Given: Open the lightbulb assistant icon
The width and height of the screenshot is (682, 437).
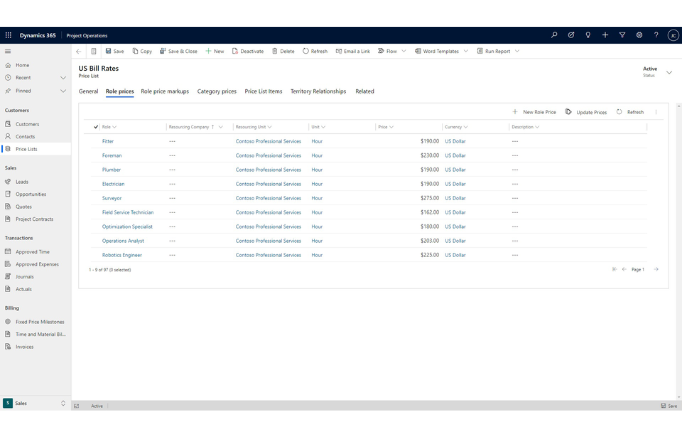Looking at the screenshot, I should [x=588, y=35].
